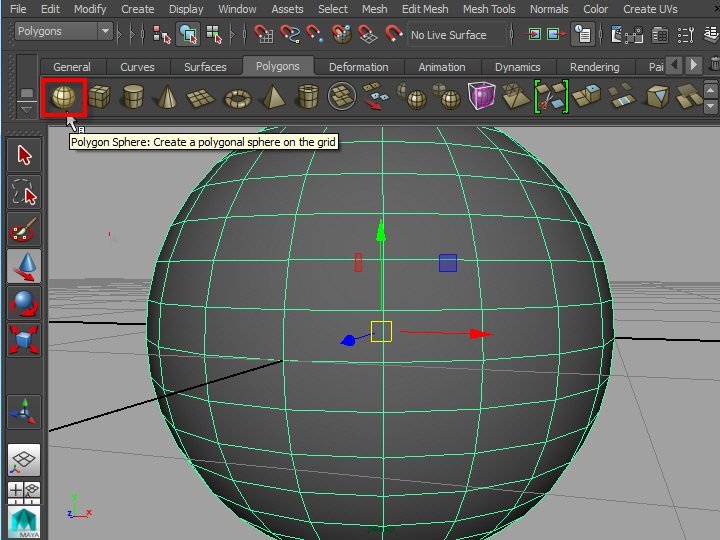Pick the Scale tool in toolbox
Viewport: 720px width, 540px height.
pyautogui.click(x=24, y=340)
